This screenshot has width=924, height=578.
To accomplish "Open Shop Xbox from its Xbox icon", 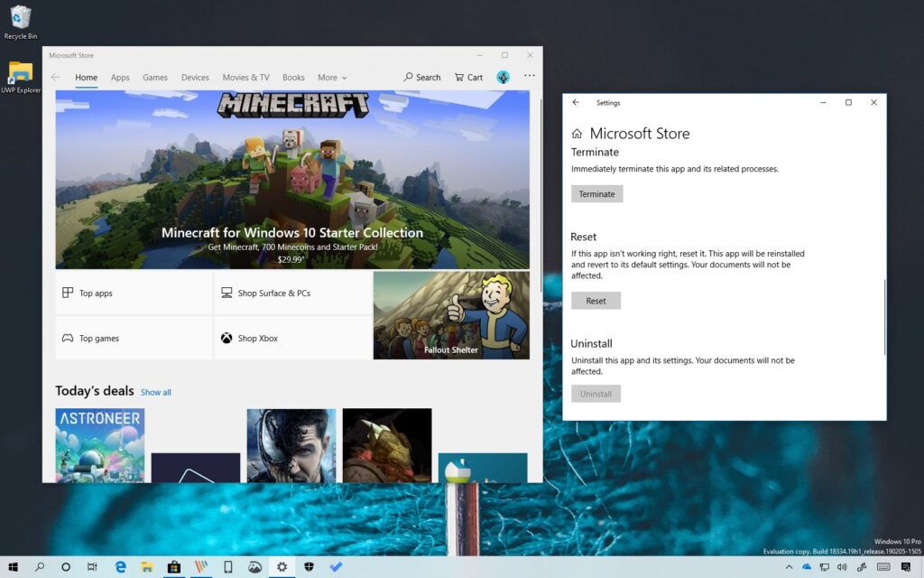I will tap(226, 338).
